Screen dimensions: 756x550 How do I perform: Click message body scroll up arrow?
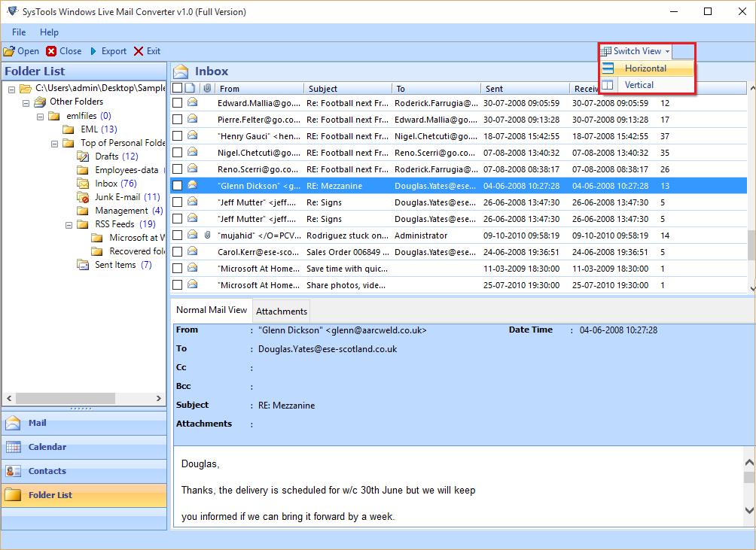point(749,463)
